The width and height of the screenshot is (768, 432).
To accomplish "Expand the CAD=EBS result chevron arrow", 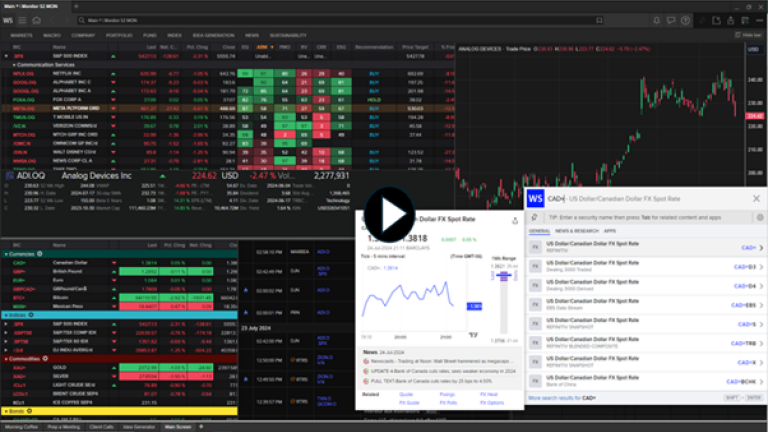I will pyautogui.click(x=761, y=304).
